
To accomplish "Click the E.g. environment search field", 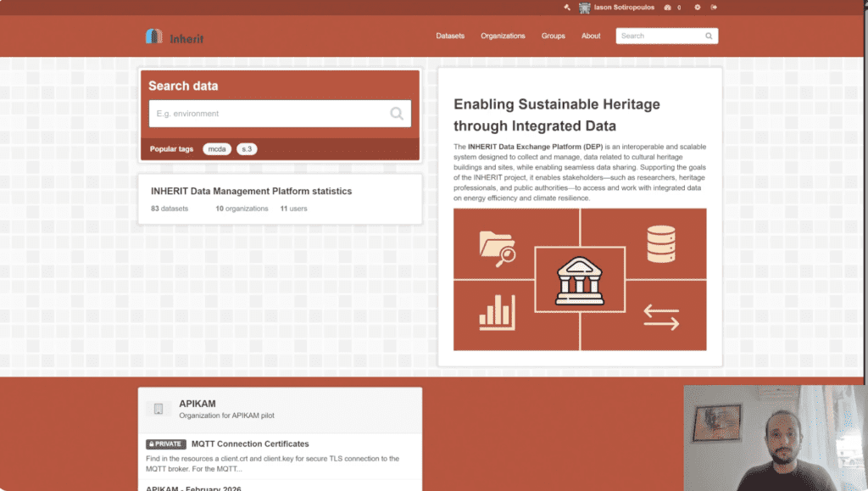I will (x=280, y=114).
